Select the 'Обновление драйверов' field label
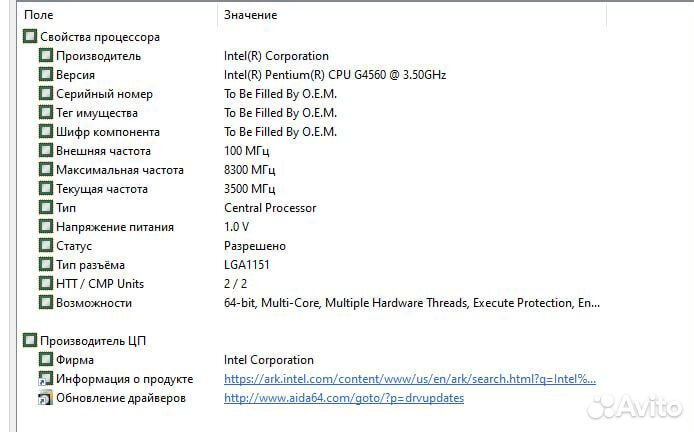The height and width of the screenshot is (432, 694). click(x=121, y=398)
